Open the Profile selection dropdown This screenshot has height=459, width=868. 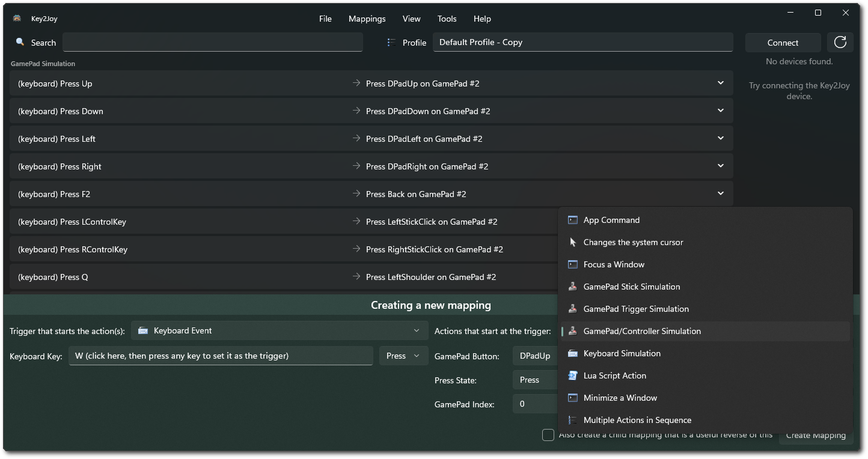583,42
